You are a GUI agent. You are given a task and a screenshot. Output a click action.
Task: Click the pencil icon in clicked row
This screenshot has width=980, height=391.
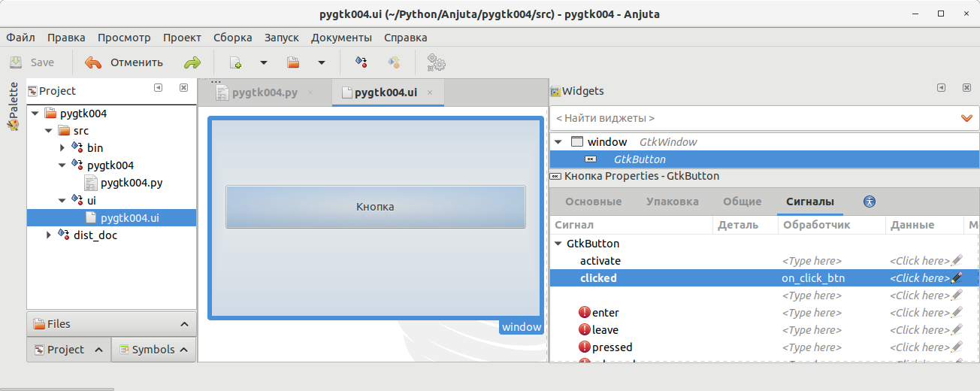(956, 278)
